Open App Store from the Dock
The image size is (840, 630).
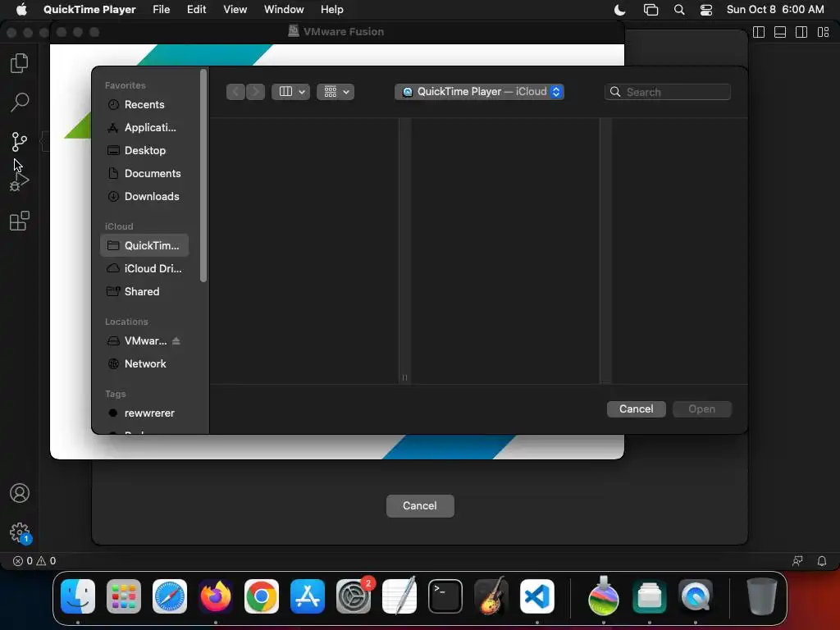coord(308,596)
